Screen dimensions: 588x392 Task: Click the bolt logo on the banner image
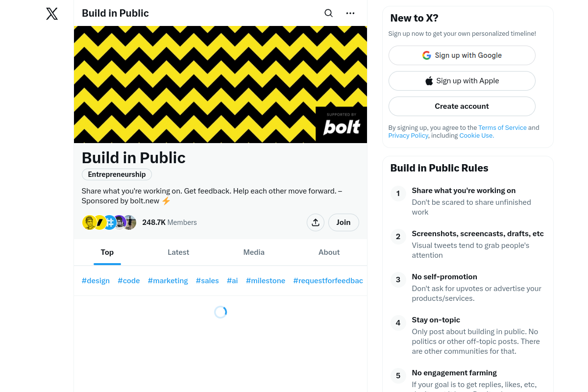pos(342,126)
